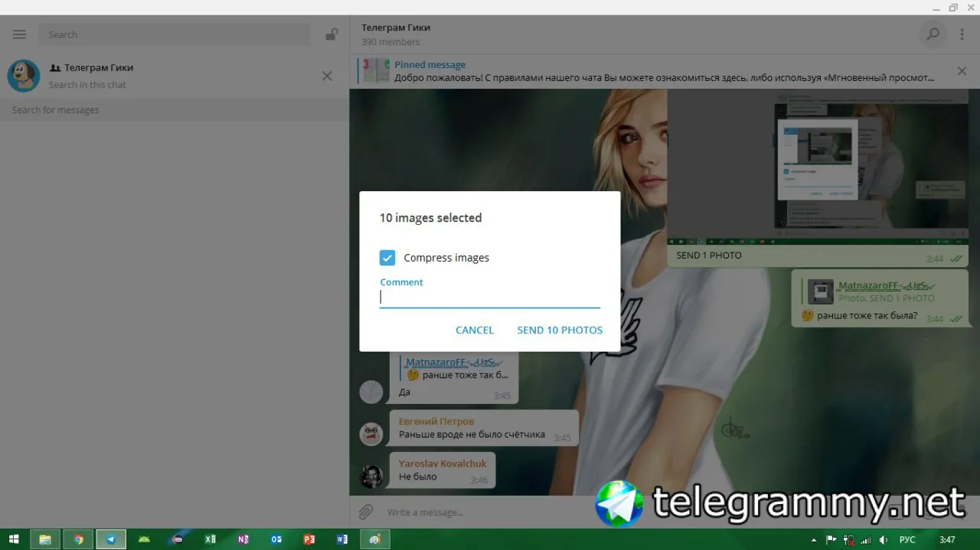
Task: Switch the РУС input language indicator
Action: (907, 540)
